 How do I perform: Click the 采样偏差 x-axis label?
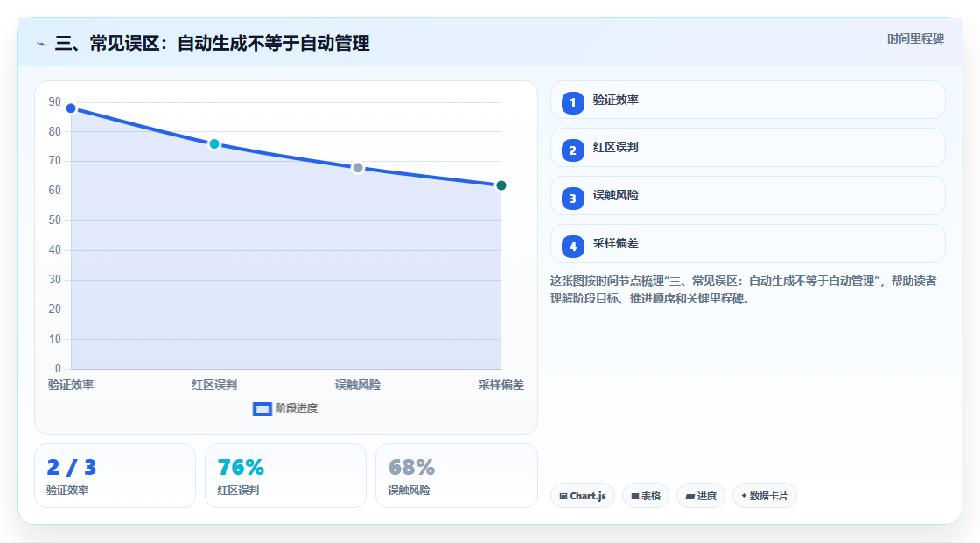500,385
